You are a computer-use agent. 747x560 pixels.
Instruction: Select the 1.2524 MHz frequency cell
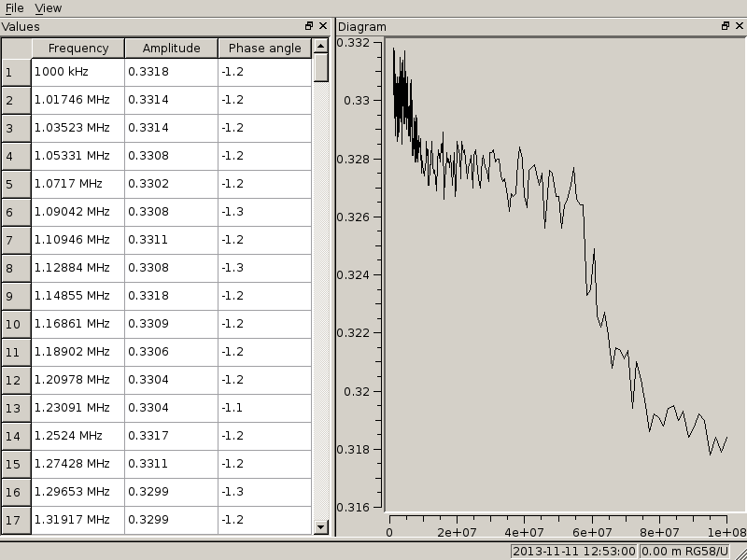pos(78,436)
